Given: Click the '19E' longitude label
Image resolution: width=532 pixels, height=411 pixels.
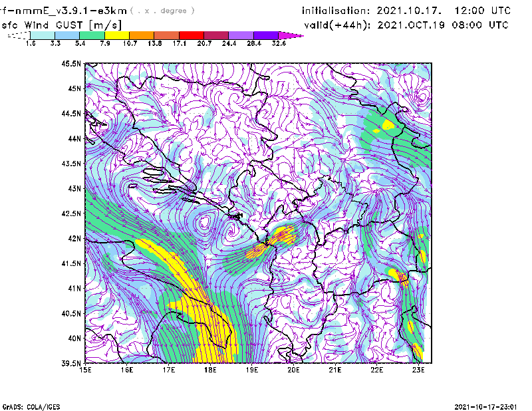Looking at the screenshot, I should 252,370.
